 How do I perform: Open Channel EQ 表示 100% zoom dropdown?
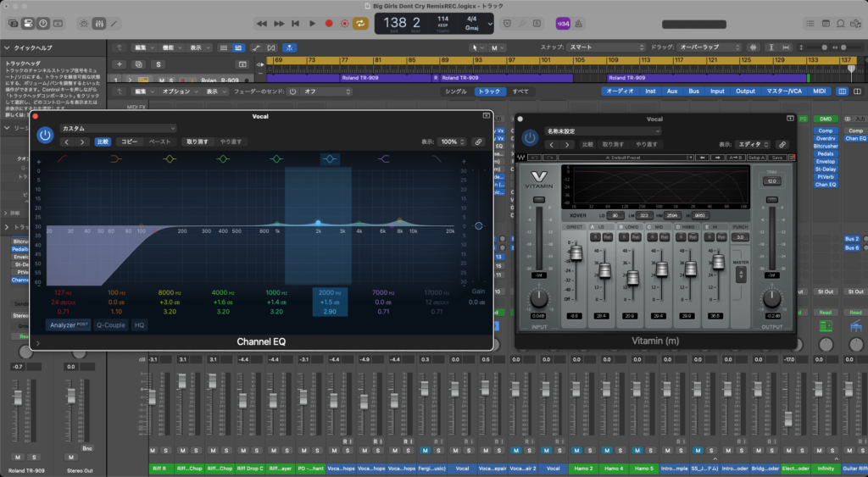point(453,141)
